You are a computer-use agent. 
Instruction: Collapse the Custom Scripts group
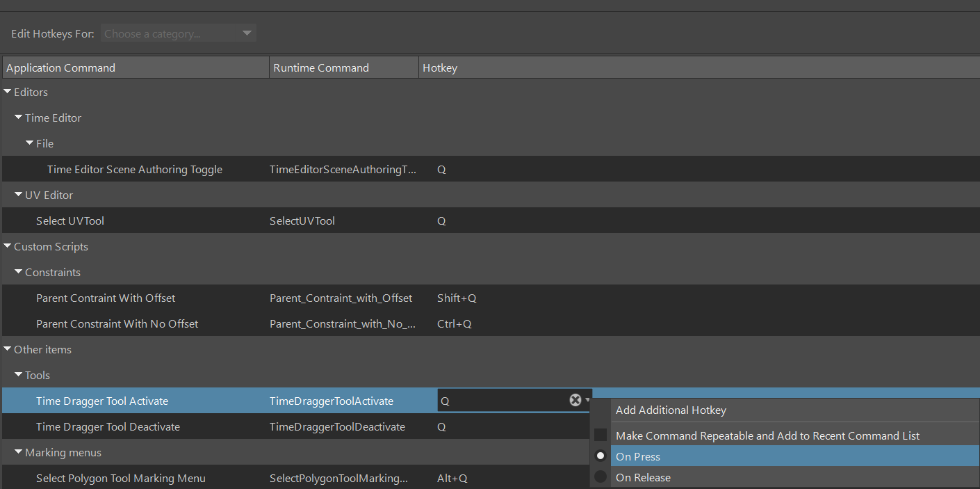pos(8,246)
